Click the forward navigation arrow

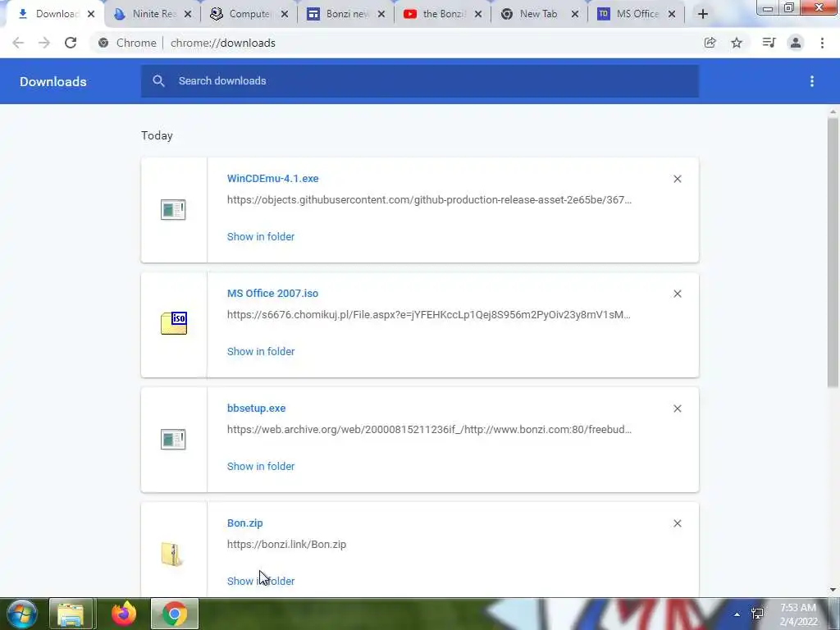pos(44,43)
